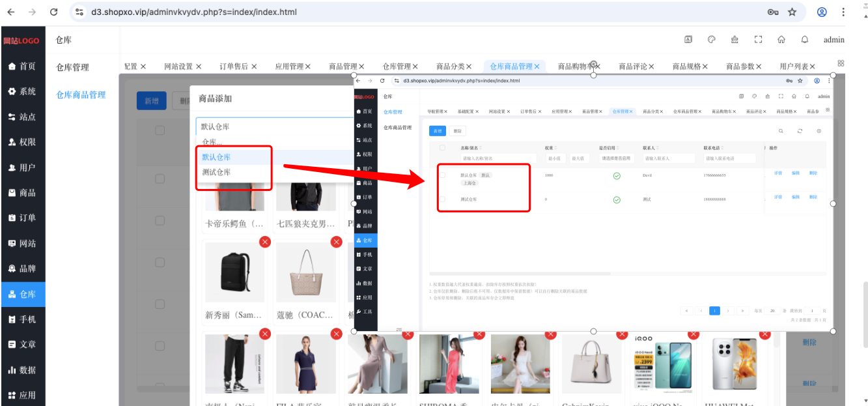Screen dimensions: 868x406
Task: Click the browser address bar URL
Action: [193, 12]
